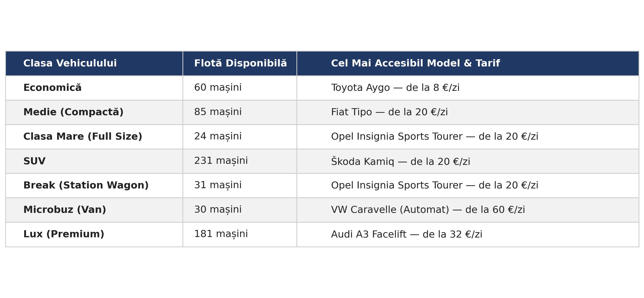The width and height of the screenshot is (644, 298).
Task: Select the 24 mașini fleet cell
Action: coord(240,137)
